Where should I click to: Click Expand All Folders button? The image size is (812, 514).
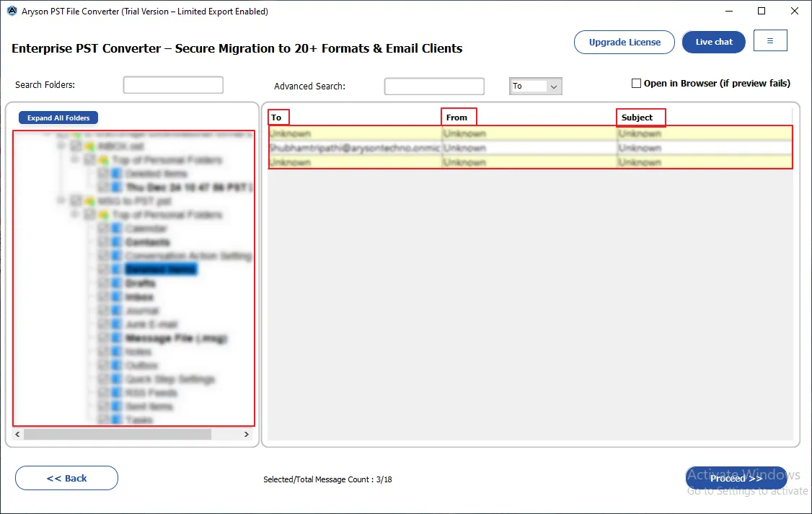click(58, 118)
